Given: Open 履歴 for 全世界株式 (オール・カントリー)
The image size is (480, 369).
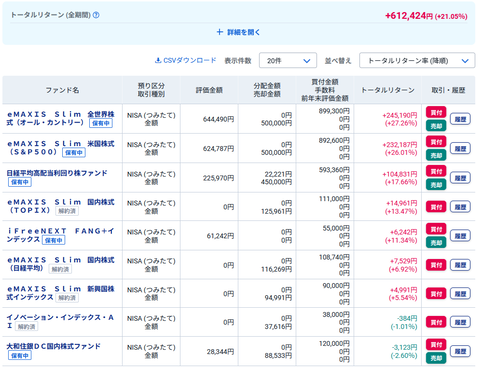Looking at the screenshot, I should [460, 119].
